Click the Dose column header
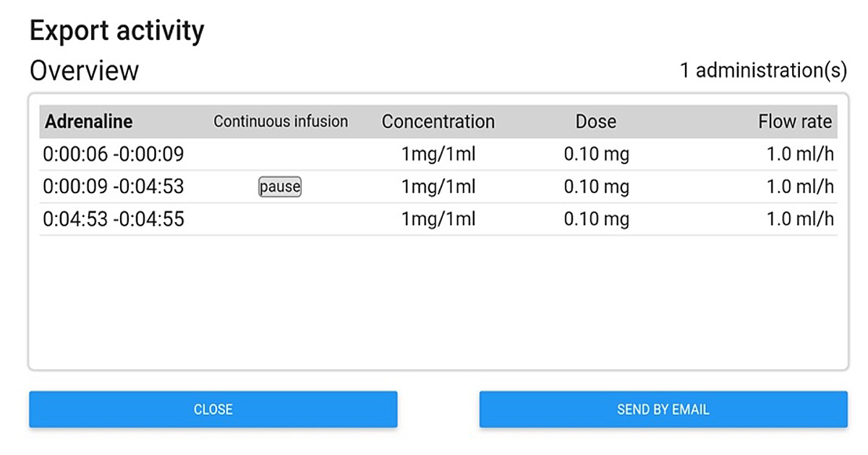Screen dimensions: 868x455 (x=596, y=122)
